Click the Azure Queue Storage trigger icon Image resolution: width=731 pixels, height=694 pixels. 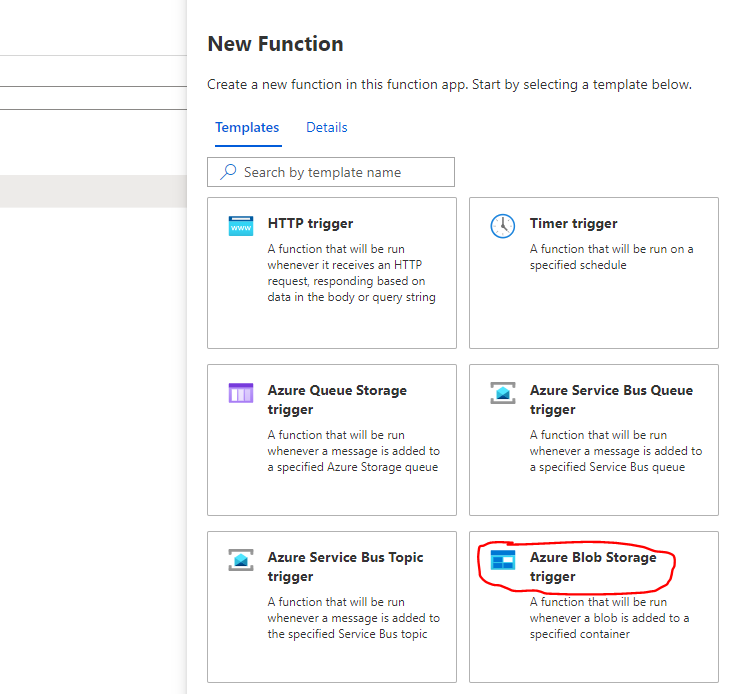pyautogui.click(x=241, y=393)
